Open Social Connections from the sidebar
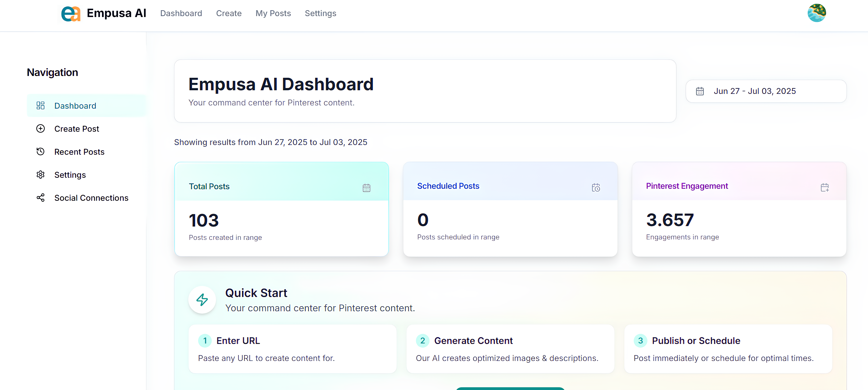 click(87, 198)
